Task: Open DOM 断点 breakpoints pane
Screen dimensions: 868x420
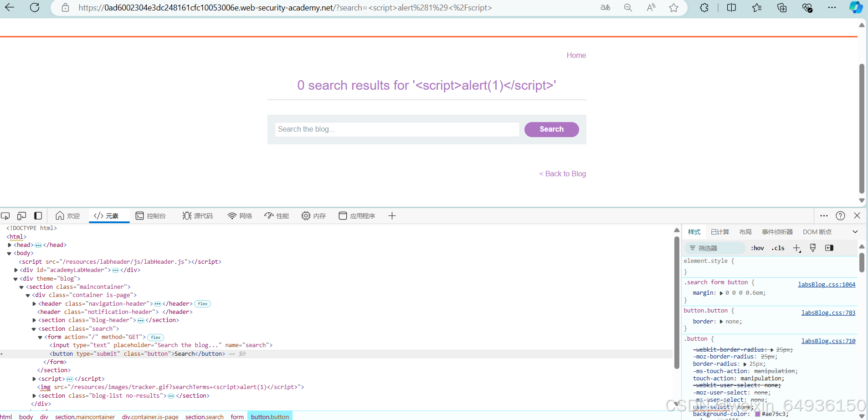Action: pyautogui.click(x=817, y=232)
